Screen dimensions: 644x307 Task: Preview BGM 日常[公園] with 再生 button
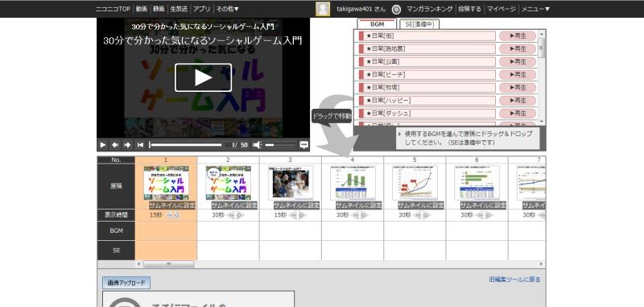tap(518, 62)
